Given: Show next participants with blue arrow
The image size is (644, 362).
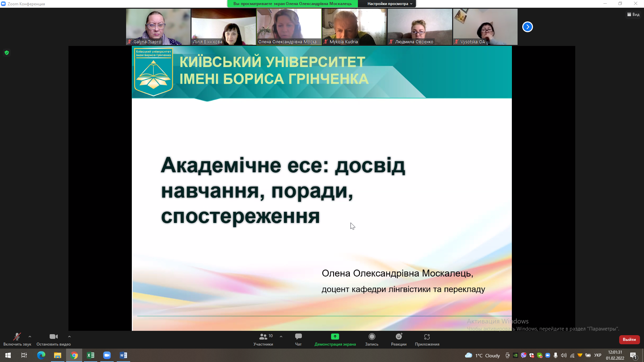Looking at the screenshot, I should pyautogui.click(x=527, y=27).
